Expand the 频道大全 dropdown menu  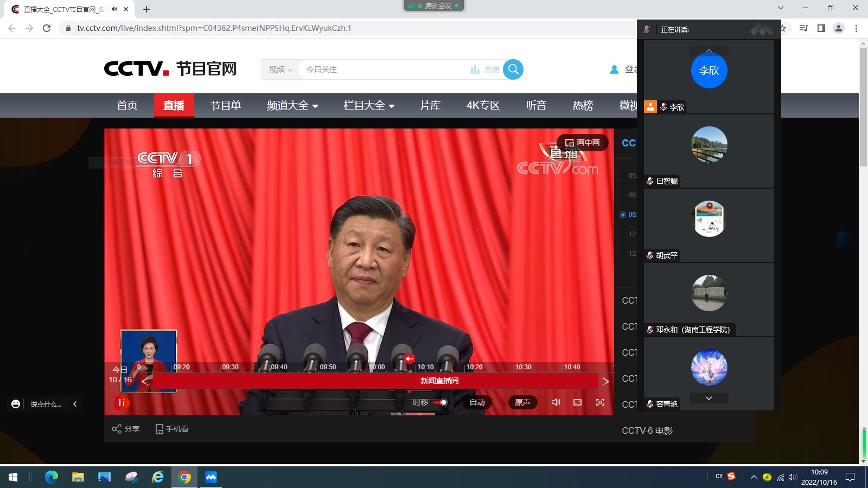(292, 106)
